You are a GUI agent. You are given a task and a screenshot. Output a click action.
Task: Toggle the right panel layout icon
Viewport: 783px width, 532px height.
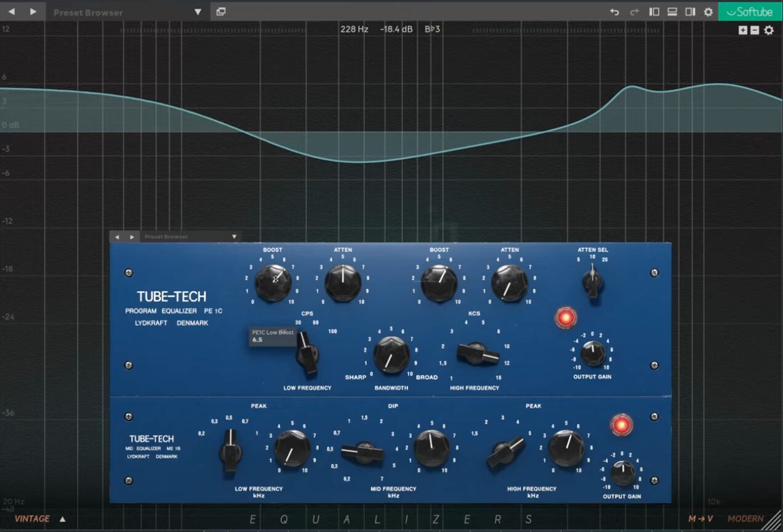pyautogui.click(x=690, y=12)
